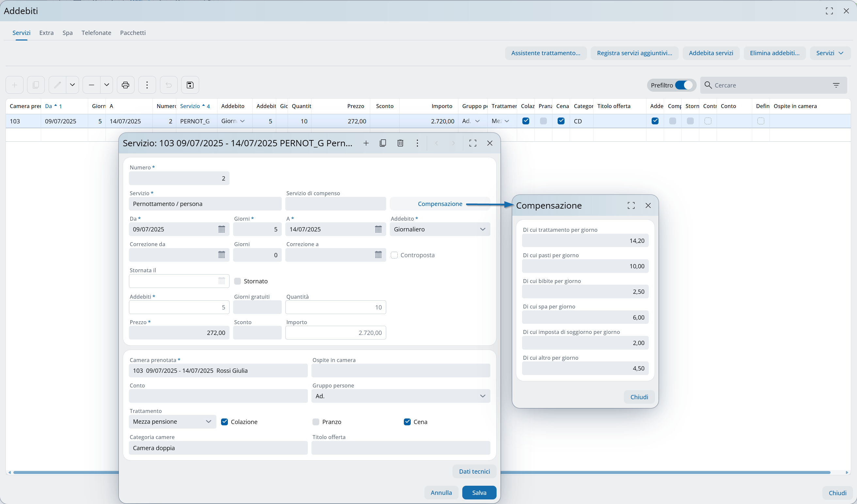Screen dimensions: 857x504
Task: Switch to the Extra tab
Action: tap(46, 33)
